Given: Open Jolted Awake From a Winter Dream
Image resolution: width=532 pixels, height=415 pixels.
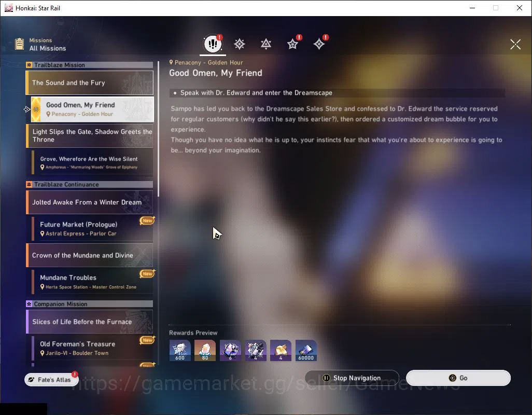Looking at the screenshot, I should click(x=90, y=202).
